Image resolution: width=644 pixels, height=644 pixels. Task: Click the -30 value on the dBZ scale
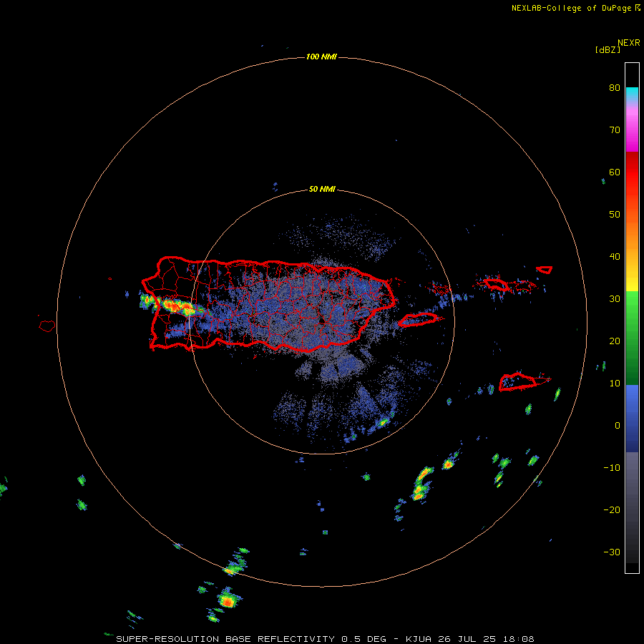pyautogui.click(x=612, y=552)
